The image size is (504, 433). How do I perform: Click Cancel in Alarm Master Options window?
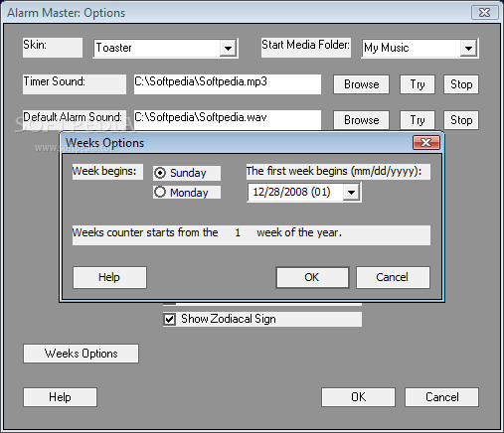441,397
